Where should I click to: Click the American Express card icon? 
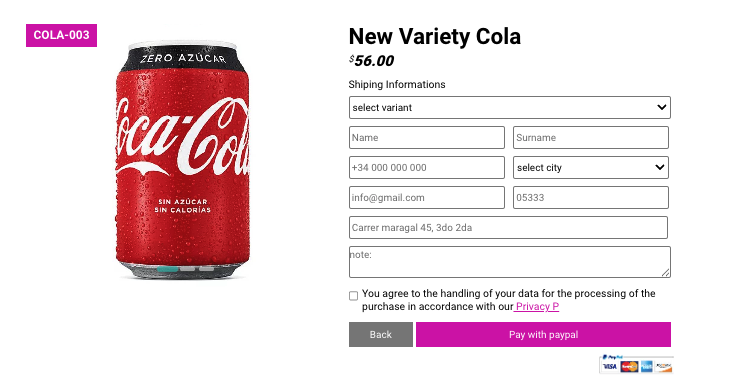[x=646, y=366]
